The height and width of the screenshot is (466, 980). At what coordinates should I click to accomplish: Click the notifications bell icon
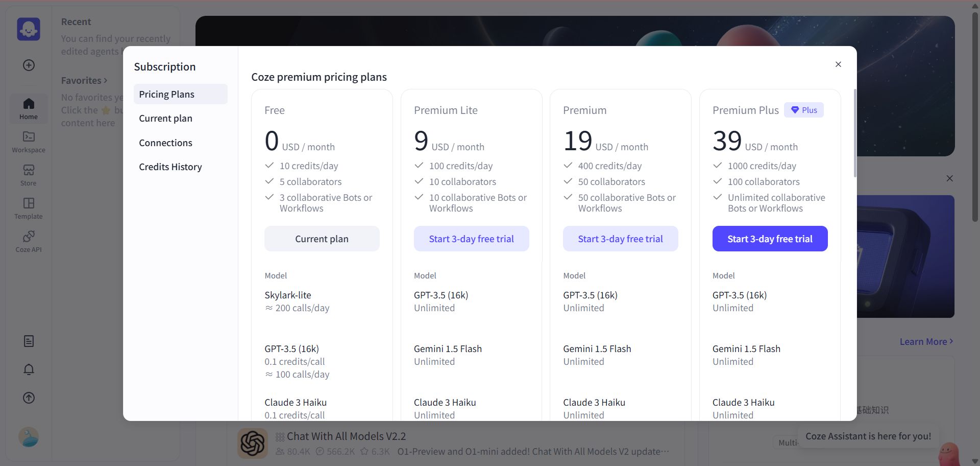29,369
